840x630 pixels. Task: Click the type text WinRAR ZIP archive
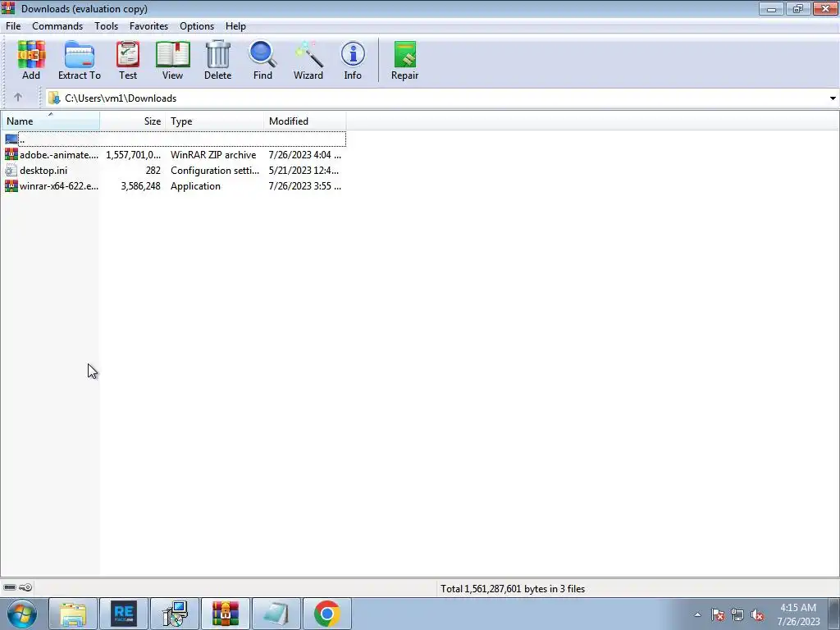pyautogui.click(x=213, y=155)
